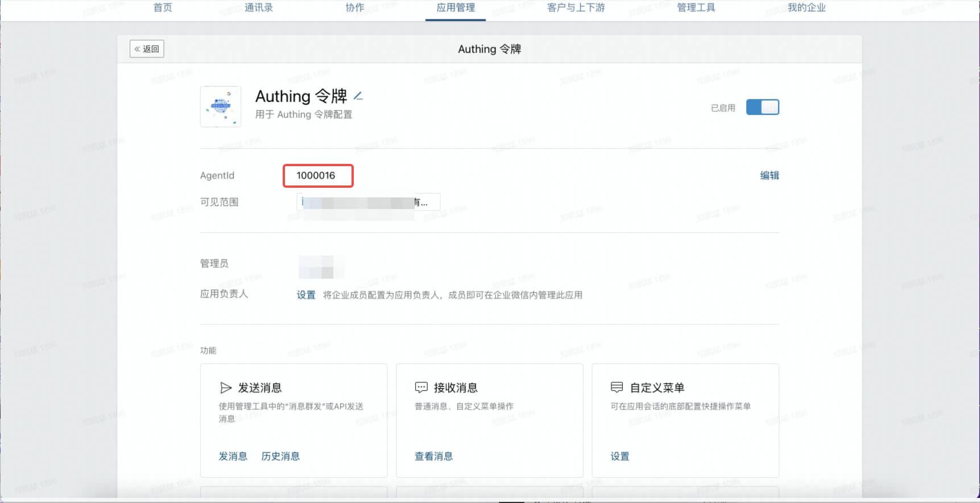
Task: Click 设置 link for 应用负责人
Action: click(x=306, y=295)
